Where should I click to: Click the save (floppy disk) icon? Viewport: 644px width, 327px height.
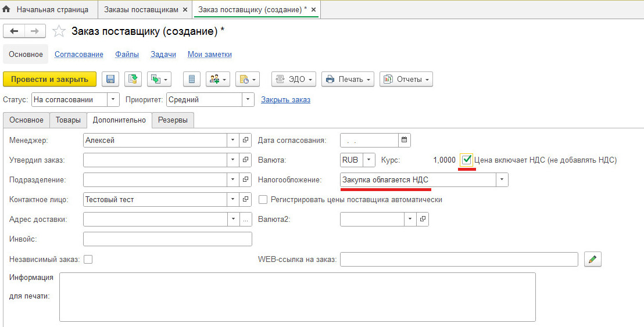(110, 79)
